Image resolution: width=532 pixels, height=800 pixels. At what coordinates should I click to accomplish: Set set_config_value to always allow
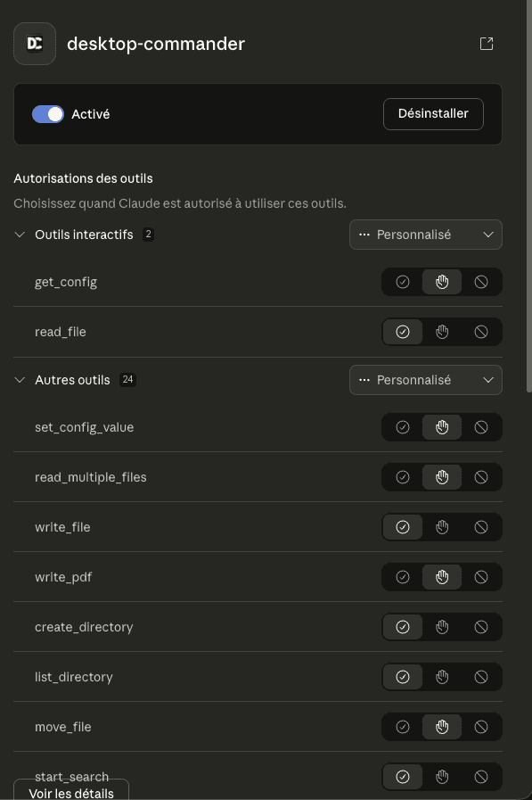(403, 427)
